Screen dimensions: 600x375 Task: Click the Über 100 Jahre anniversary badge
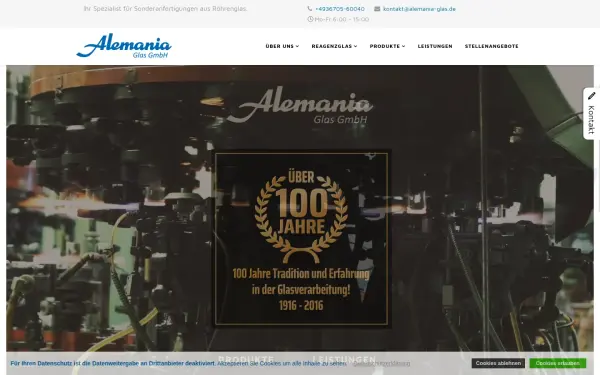[x=302, y=217]
